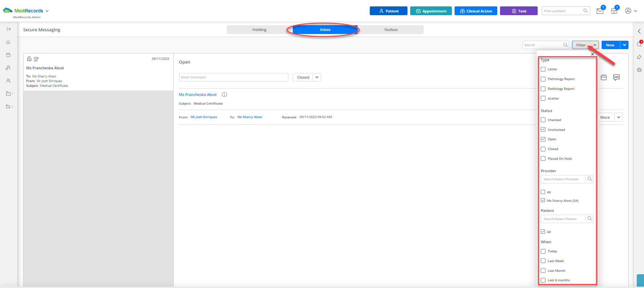The width and height of the screenshot is (644, 288).
Task: Open the patient groups sidebar icon
Action: tap(8, 68)
